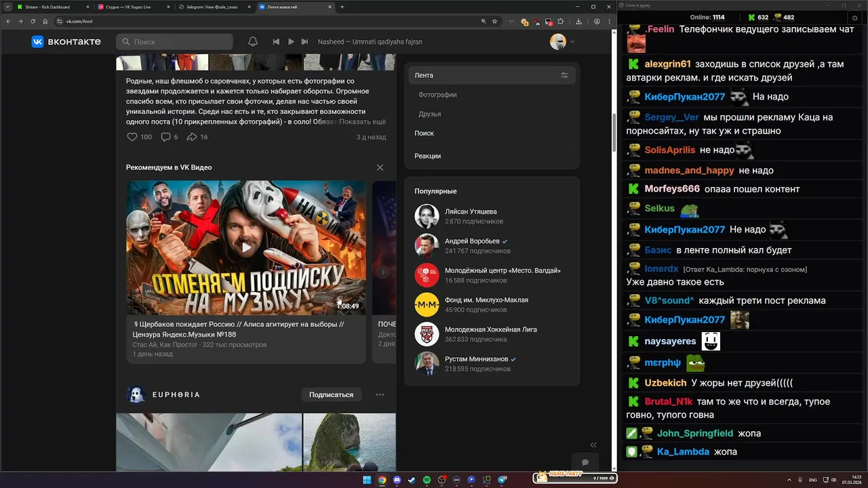868x488 pixels.
Task: Open Windows Start menu
Action: 367,480
